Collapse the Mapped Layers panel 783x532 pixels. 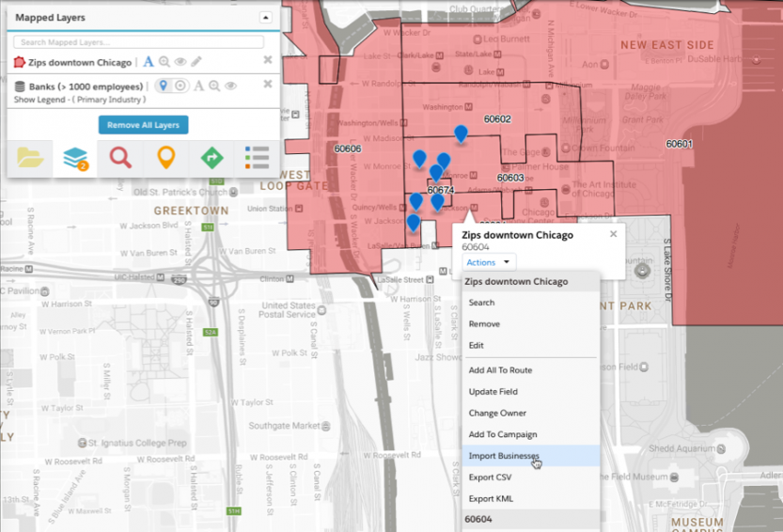point(266,18)
